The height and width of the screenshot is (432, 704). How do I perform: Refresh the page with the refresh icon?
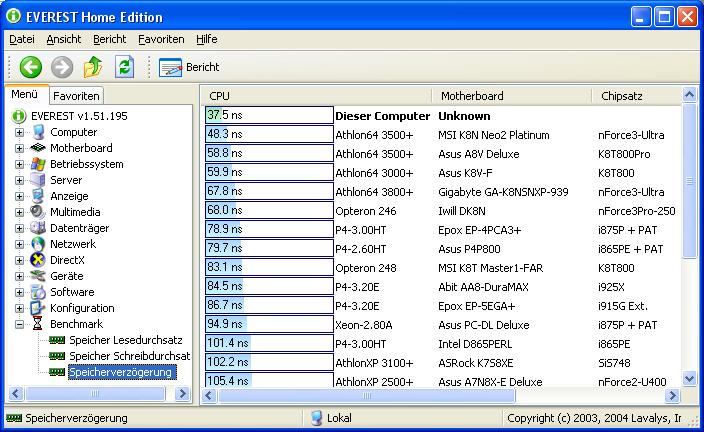pos(124,67)
